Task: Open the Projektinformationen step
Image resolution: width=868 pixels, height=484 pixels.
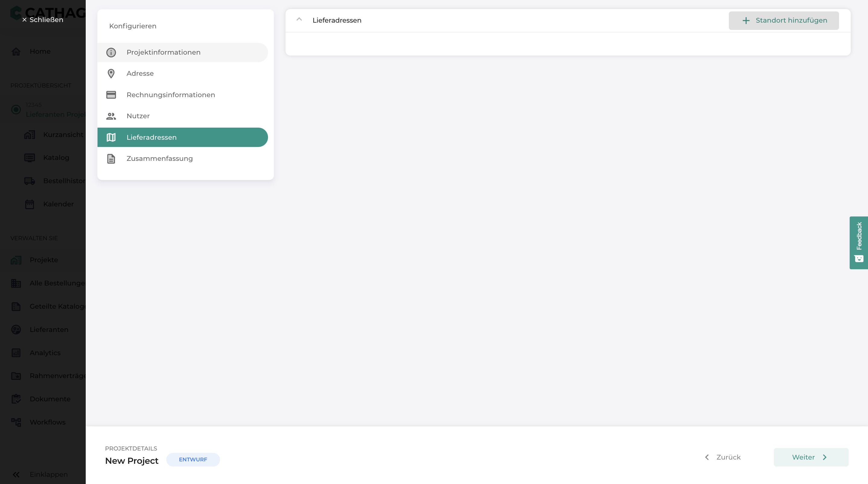Action: point(183,53)
